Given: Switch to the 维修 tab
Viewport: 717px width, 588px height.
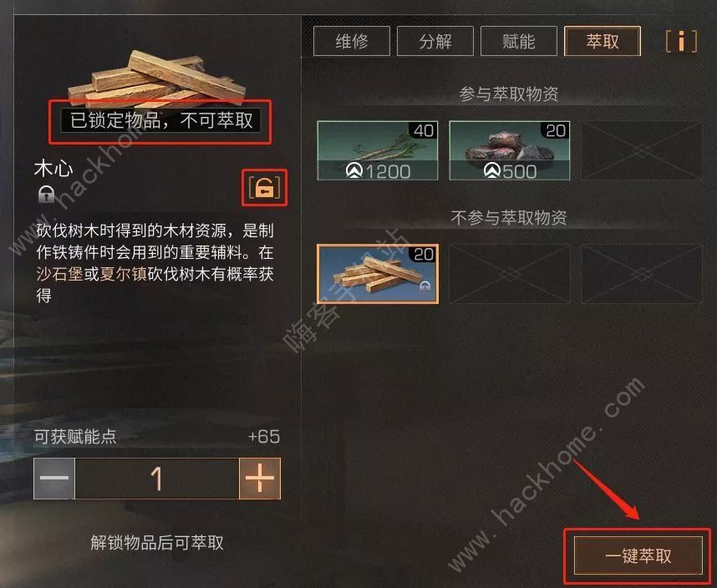Looking at the screenshot, I should (352, 41).
